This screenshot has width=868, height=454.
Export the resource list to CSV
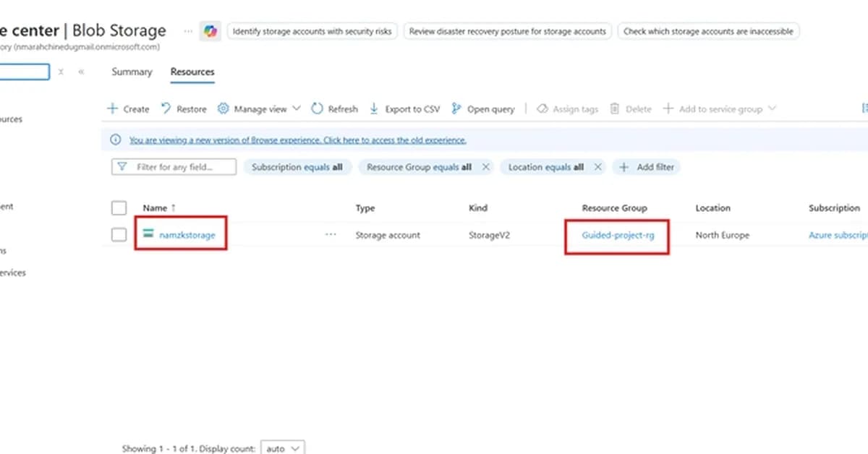click(x=375, y=108)
